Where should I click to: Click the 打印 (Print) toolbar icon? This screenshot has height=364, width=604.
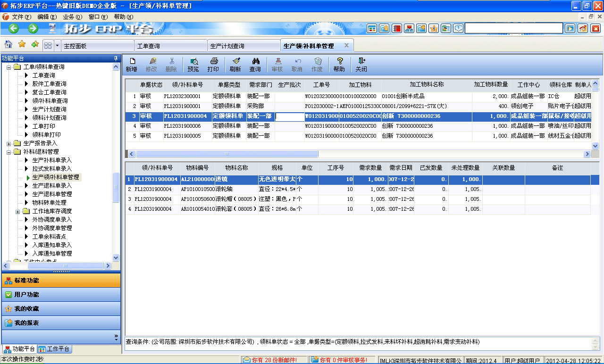214,64
